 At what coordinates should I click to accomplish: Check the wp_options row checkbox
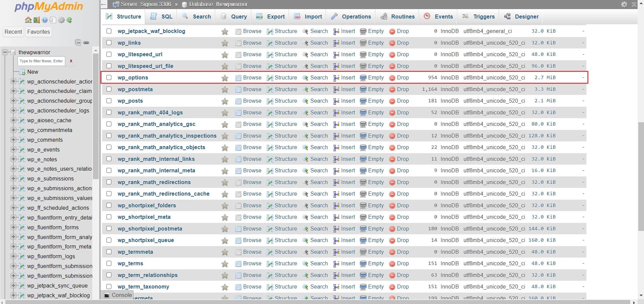tap(109, 77)
